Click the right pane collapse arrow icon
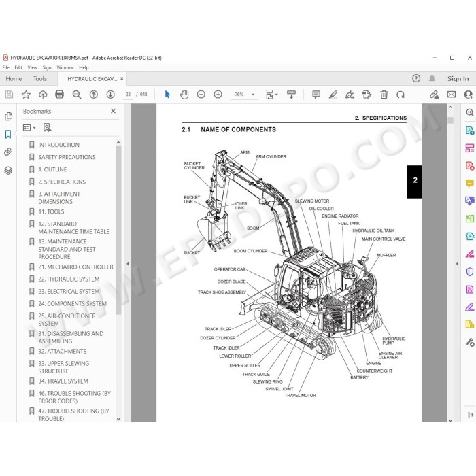The height and width of the screenshot is (476, 476). point(471,415)
